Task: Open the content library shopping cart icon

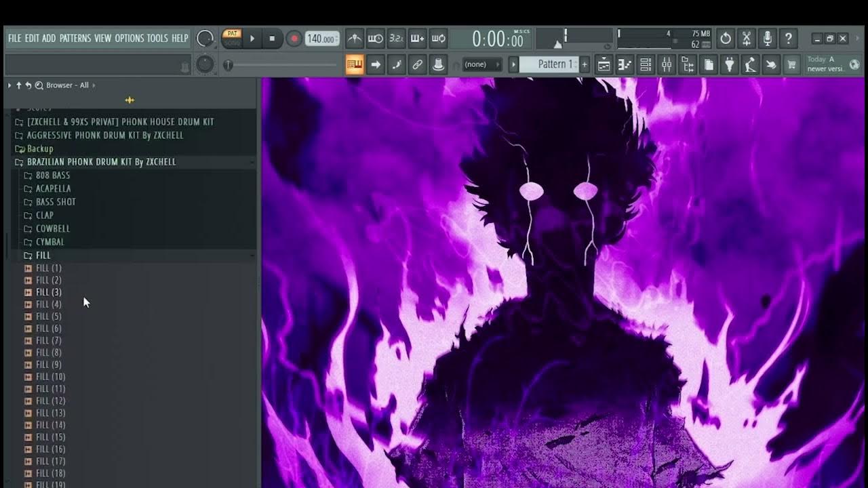Action: (x=791, y=65)
